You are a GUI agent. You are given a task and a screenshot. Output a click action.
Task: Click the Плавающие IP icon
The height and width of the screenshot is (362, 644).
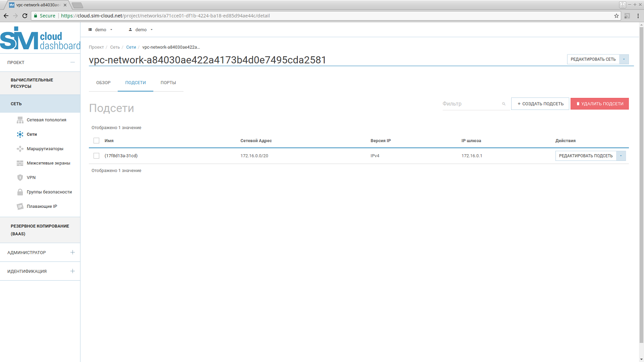(20, 206)
